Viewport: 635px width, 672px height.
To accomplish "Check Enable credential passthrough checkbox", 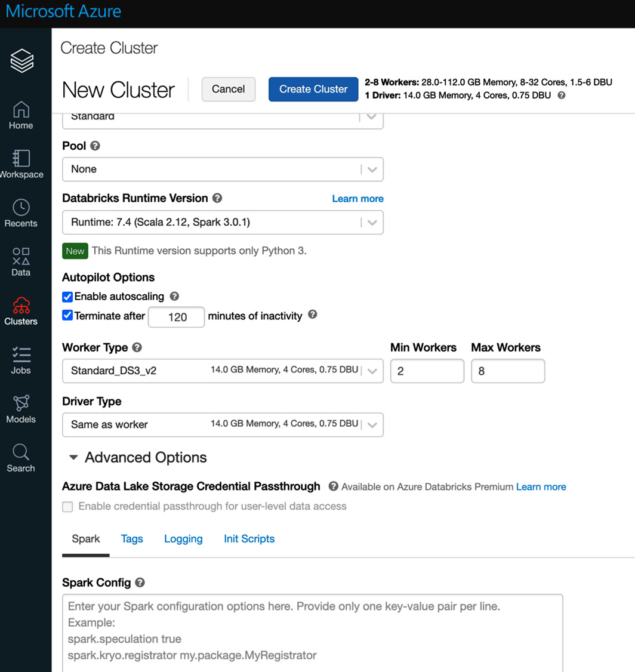I will [67, 507].
